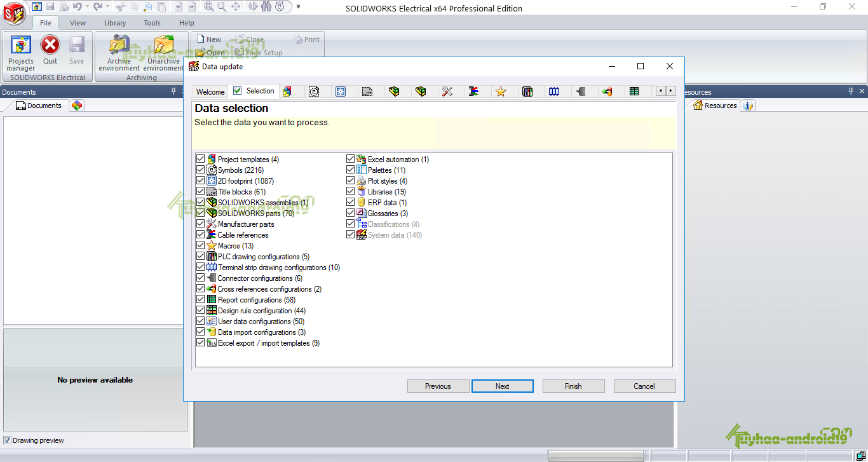
Task: Go to the Welcome tab in Data update
Action: tap(210, 92)
